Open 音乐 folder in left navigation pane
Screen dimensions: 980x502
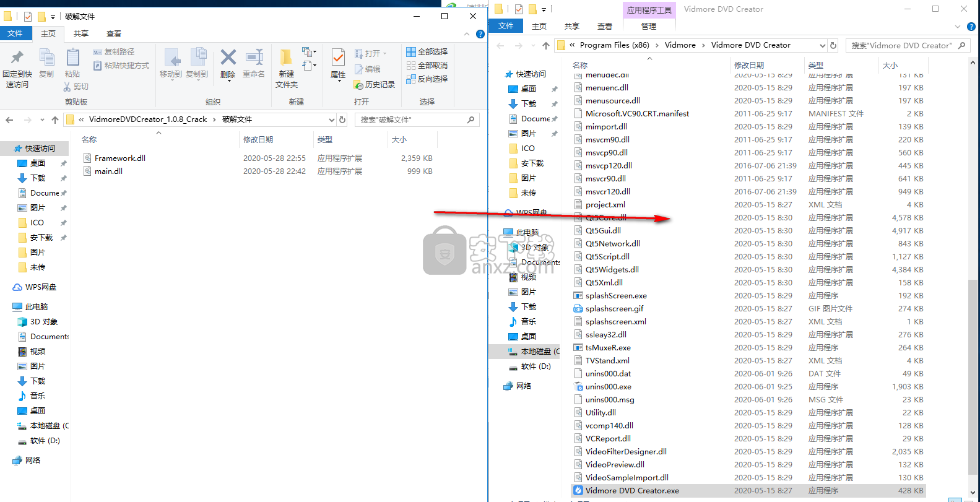coord(38,396)
